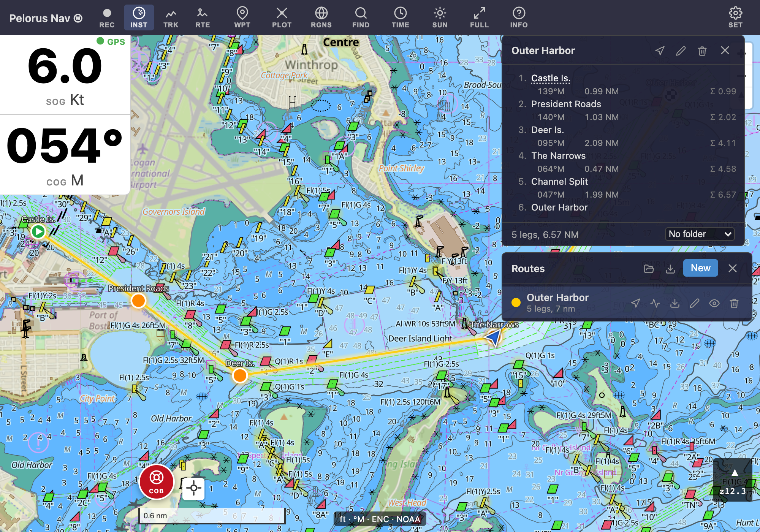The image size is (760, 532).
Task: Create a New route
Action: click(x=700, y=268)
